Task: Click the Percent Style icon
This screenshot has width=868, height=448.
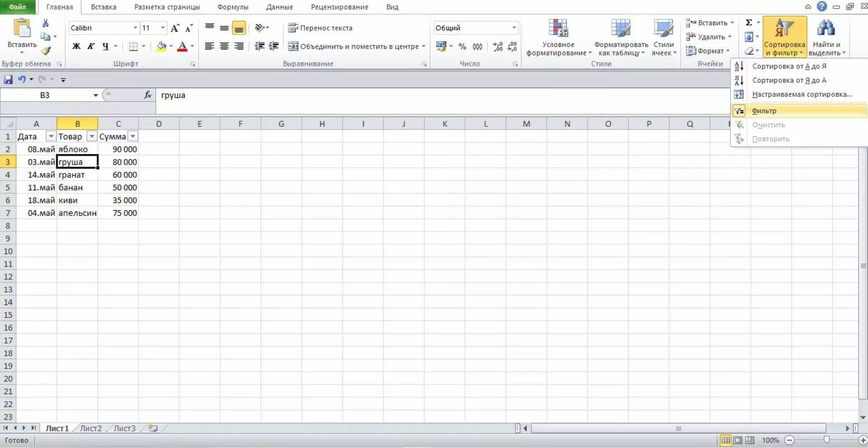Action: click(462, 47)
